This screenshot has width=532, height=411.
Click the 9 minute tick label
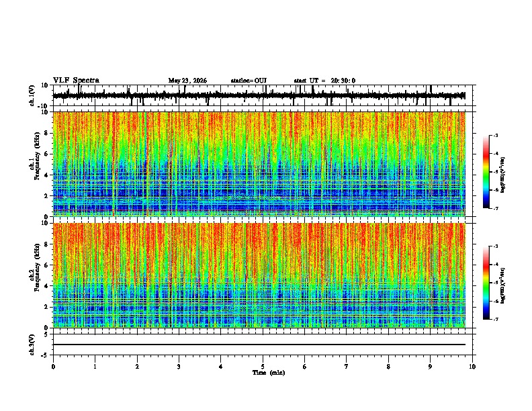click(x=430, y=367)
